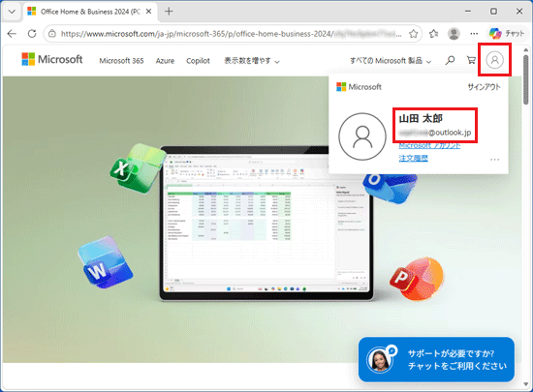Select the Office Home & Business 2024 tab
Viewport: 533px width, 392px height.
(x=90, y=12)
